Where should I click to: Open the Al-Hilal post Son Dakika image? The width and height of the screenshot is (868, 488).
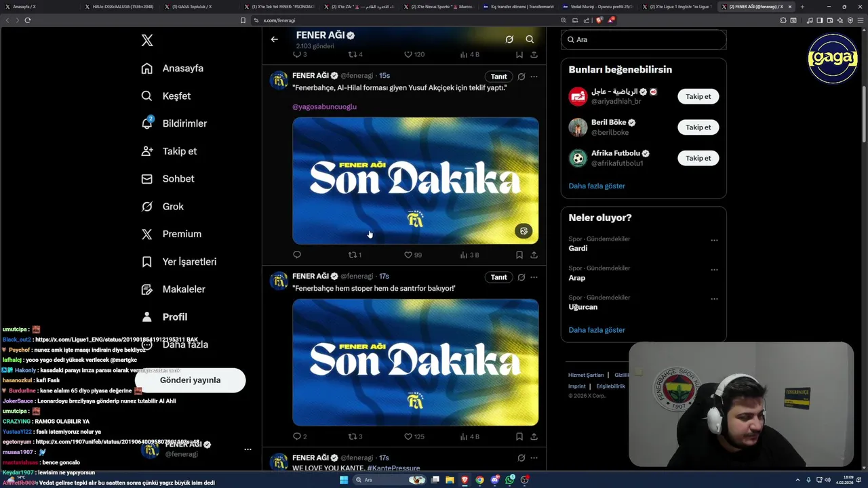pyautogui.click(x=416, y=180)
